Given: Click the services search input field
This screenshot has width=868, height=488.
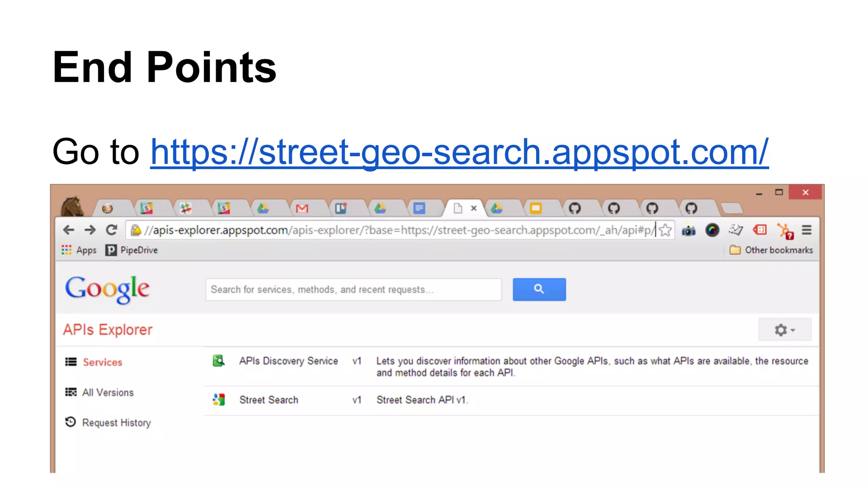Looking at the screenshot, I should pyautogui.click(x=353, y=290).
